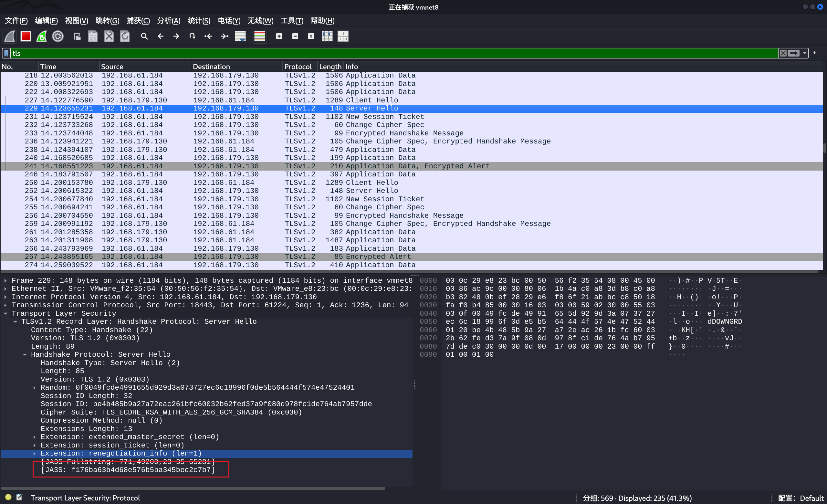Open the 统计(S) menu

coord(199,21)
